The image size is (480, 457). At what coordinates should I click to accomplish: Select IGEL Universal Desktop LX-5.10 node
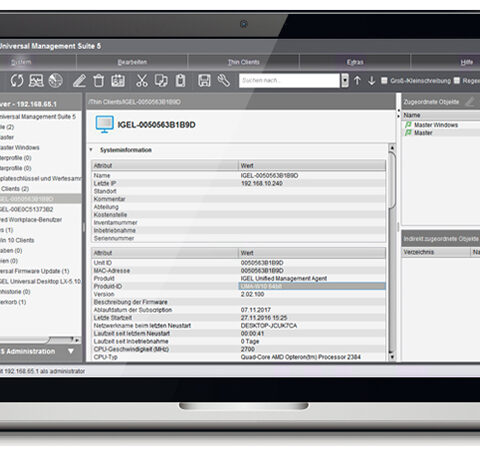pyautogui.click(x=40, y=281)
